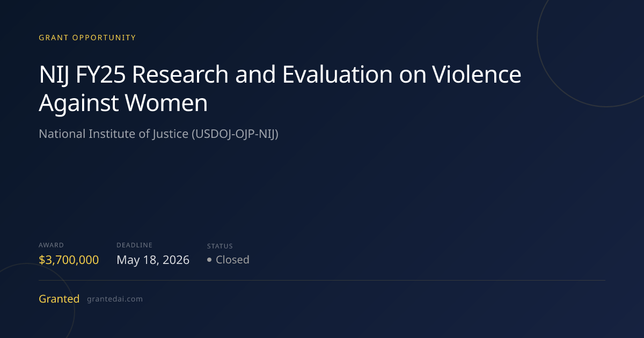Click the '$3,700,000' award amount
The height and width of the screenshot is (338, 644).
click(69, 260)
